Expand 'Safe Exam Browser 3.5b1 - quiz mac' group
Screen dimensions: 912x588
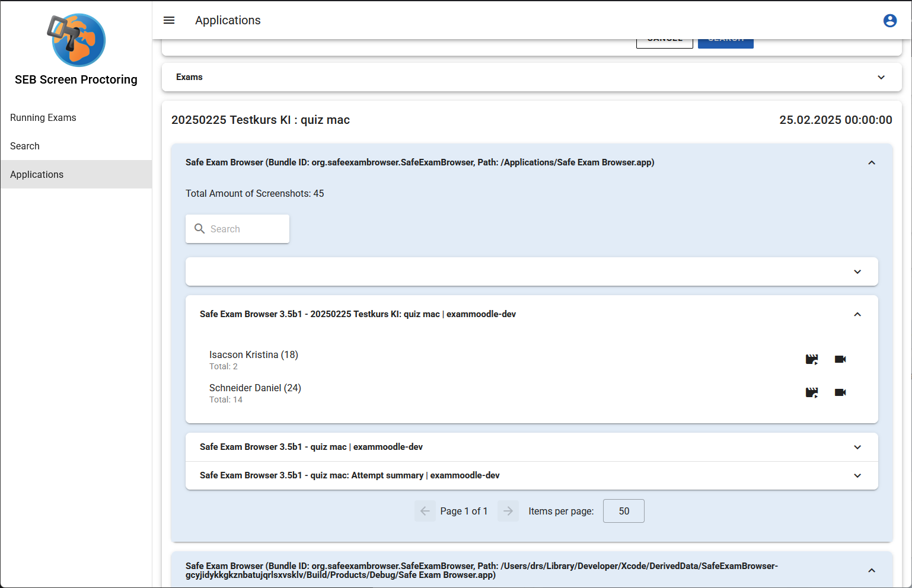click(x=532, y=447)
